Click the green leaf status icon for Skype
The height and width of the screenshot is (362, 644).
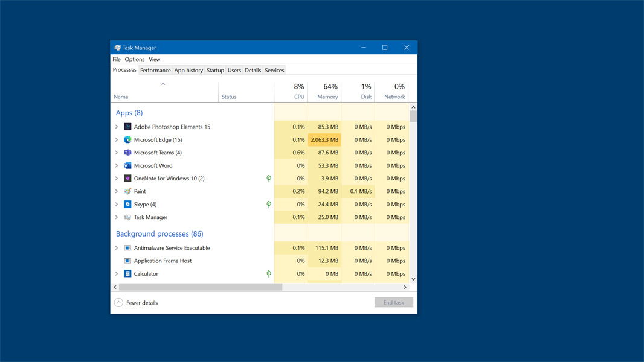pos(269,204)
